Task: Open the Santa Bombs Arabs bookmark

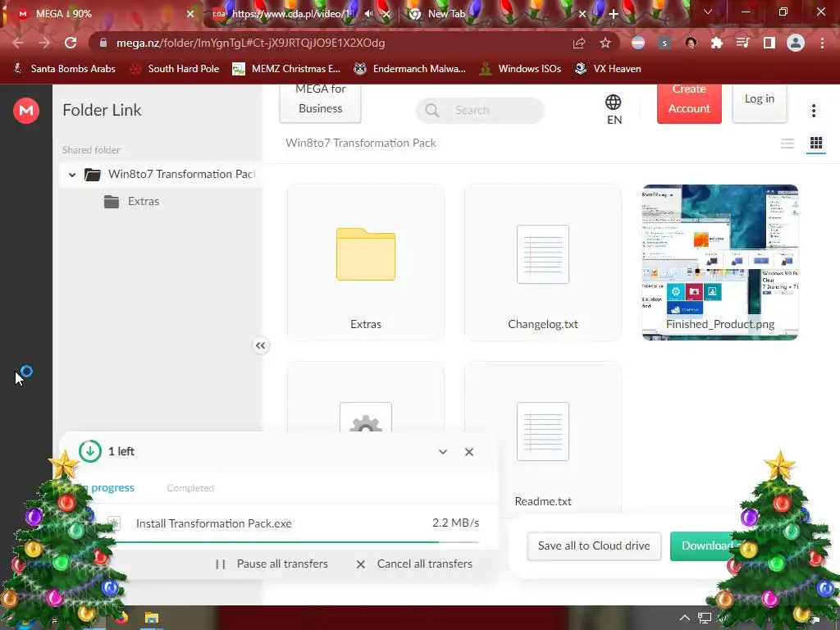Action: click(x=64, y=69)
